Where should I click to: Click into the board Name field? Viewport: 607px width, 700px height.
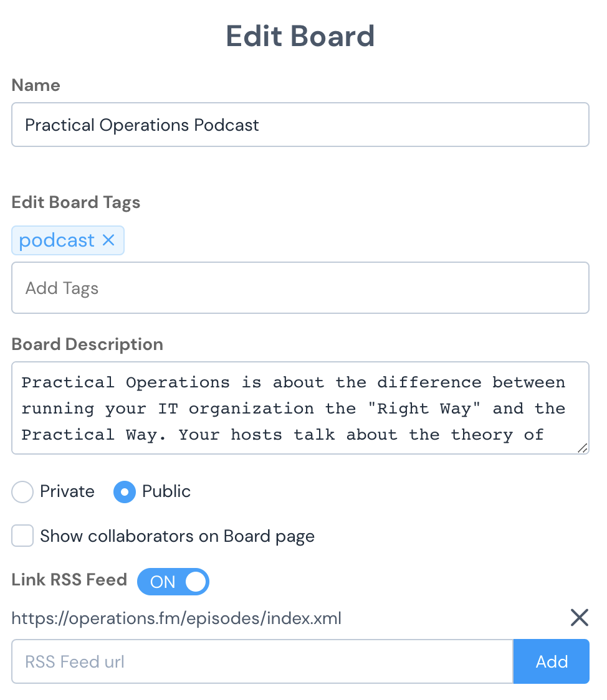point(300,125)
